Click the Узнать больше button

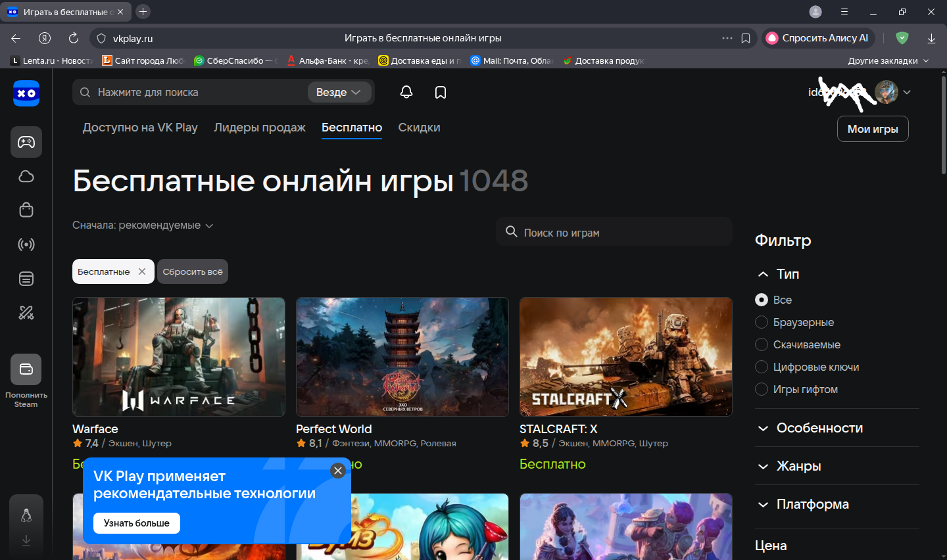(x=137, y=523)
